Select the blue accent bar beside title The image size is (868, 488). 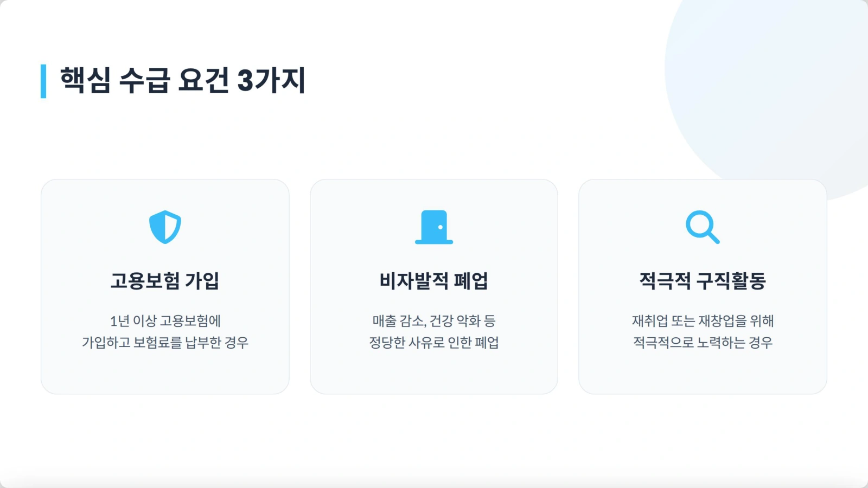(43, 81)
